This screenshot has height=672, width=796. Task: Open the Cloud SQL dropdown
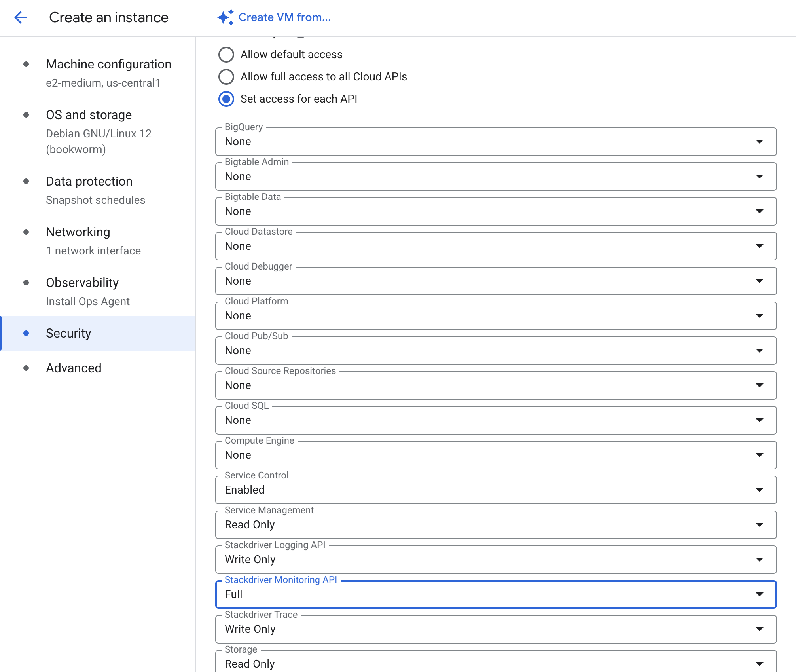tap(496, 420)
